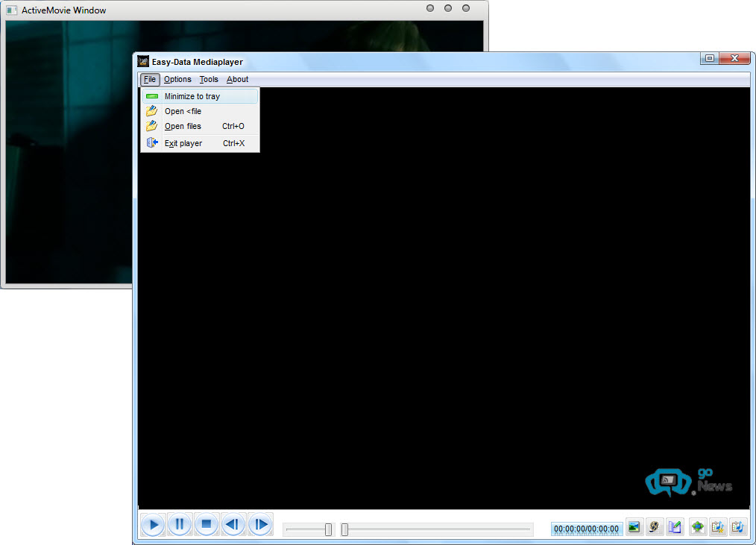Image resolution: width=756 pixels, height=545 pixels.
Task: Pause playback with the Pause button
Action: [x=180, y=525]
